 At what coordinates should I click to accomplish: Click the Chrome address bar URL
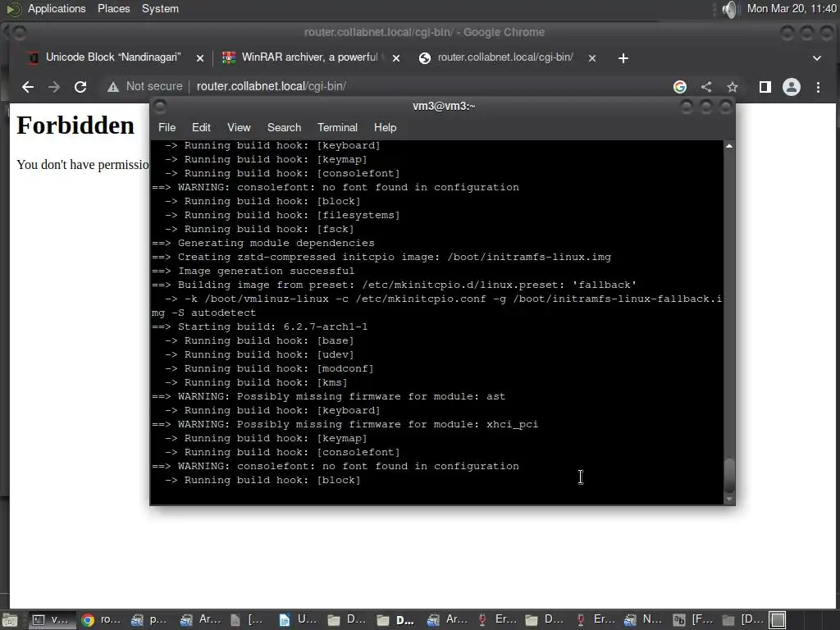tap(271, 86)
